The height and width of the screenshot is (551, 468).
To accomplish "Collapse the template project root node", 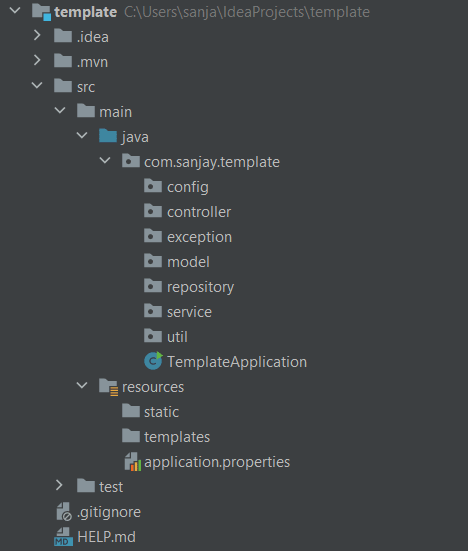I will coord(15,11).
